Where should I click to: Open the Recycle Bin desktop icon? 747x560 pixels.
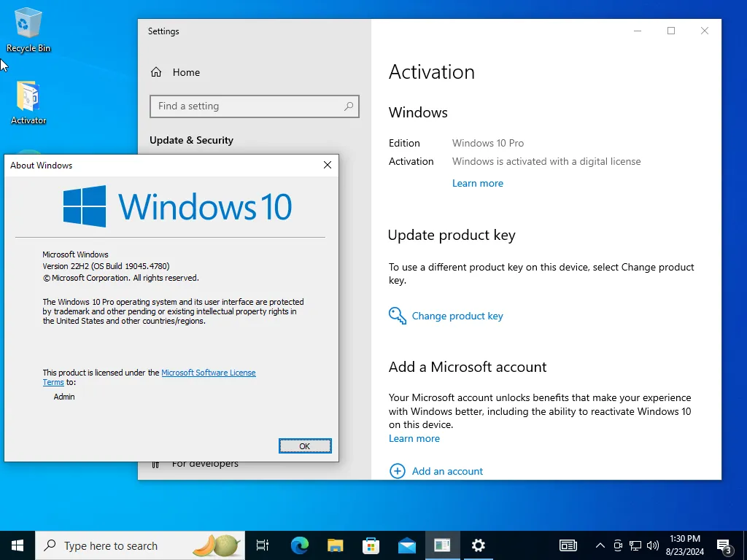tap(28, 29)
